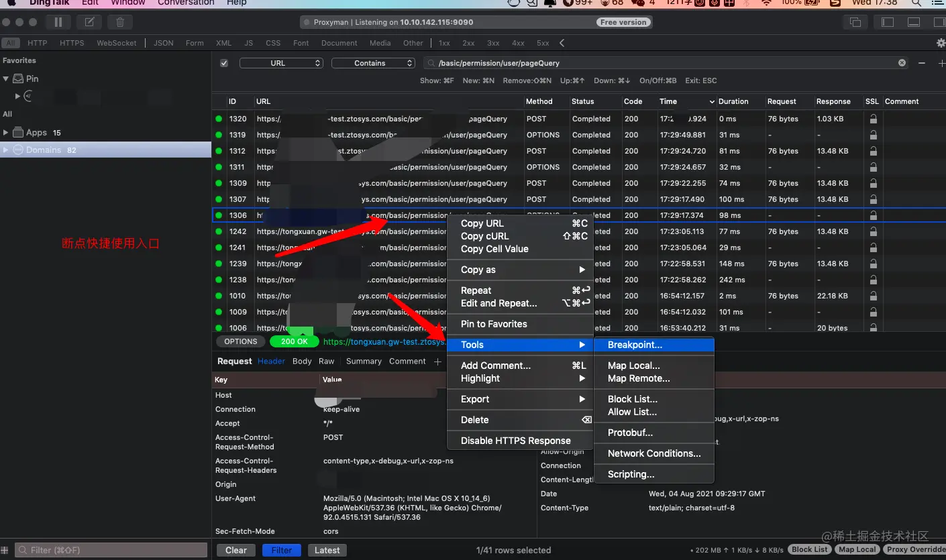Add a new tab with plus beside Comment
This screenshot has width=946, height=560.
[x=437, y=361]
